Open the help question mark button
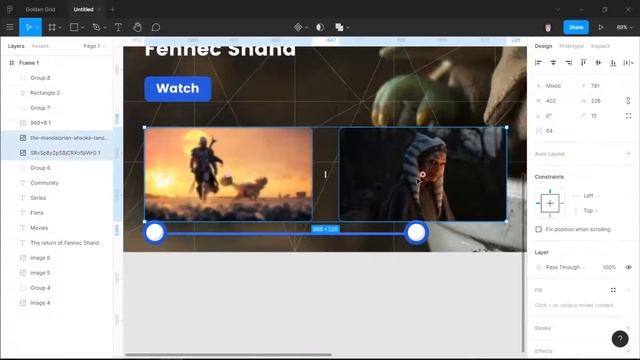Image resolution: width=640 pixels, height=360 pixels. 620,338
